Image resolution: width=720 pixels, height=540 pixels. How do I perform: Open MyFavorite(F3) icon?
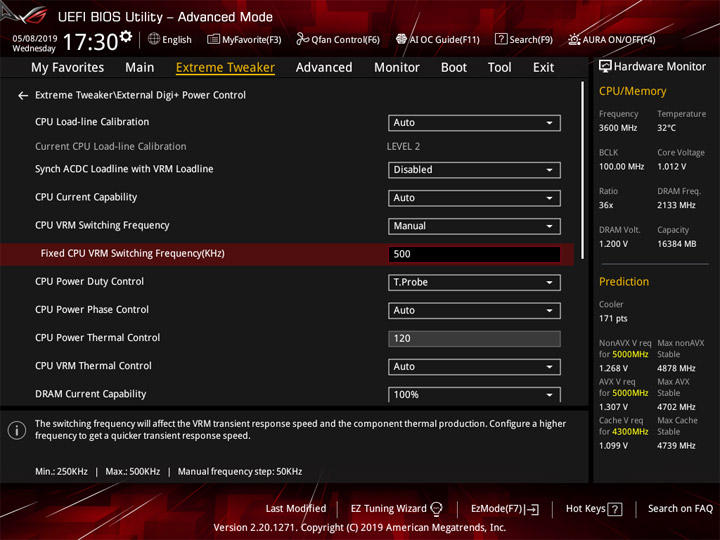click(213, 39)
